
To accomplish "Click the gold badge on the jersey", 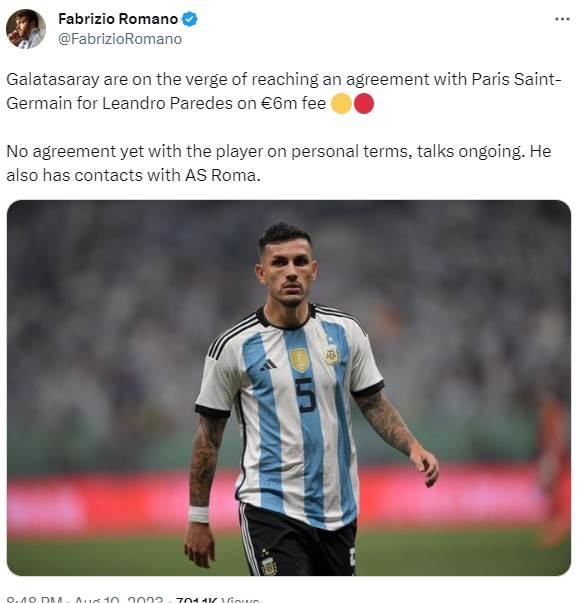I will [300, 360].
